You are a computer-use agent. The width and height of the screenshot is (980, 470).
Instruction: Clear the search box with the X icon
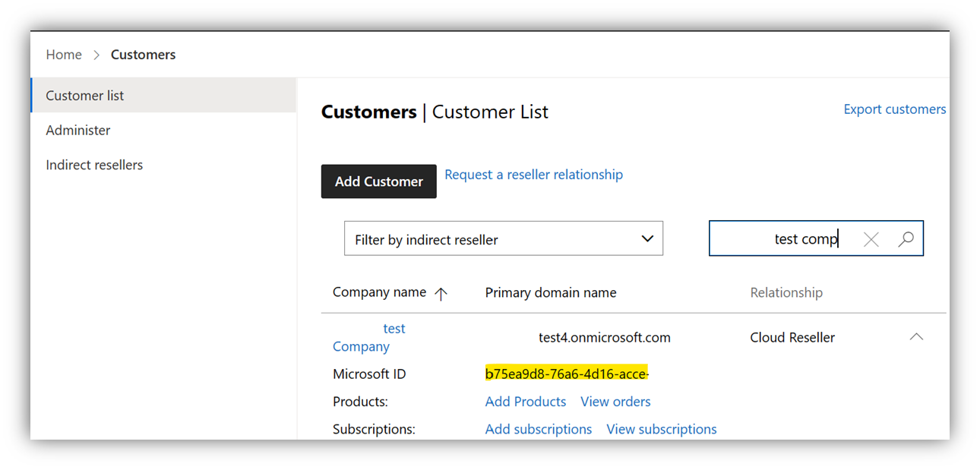[871, 238]
